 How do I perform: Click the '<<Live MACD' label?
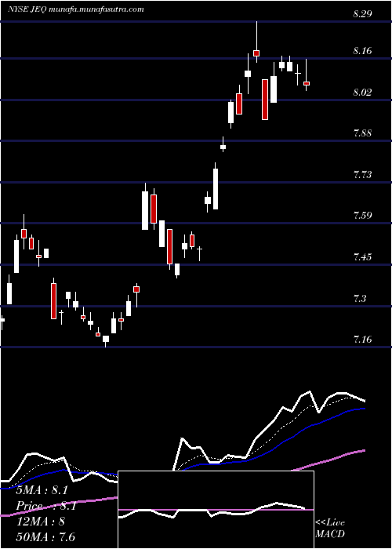[x=330, y=528]
